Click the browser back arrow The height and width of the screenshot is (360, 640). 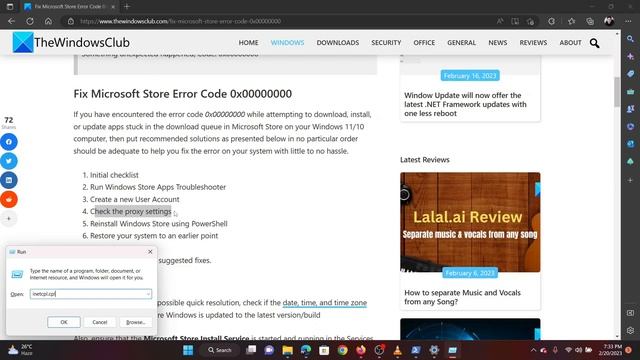pos(11,21)
